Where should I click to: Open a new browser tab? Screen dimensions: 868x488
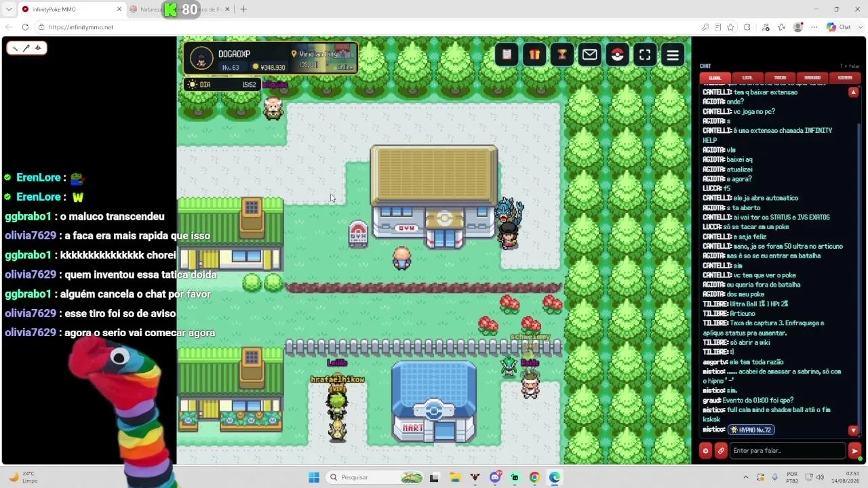(x=243, y=9)
